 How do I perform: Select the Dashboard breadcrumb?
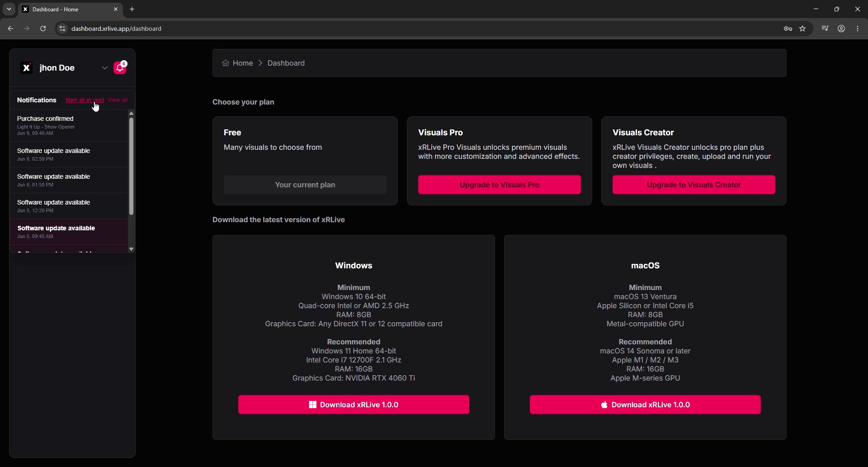click(286, 63)
